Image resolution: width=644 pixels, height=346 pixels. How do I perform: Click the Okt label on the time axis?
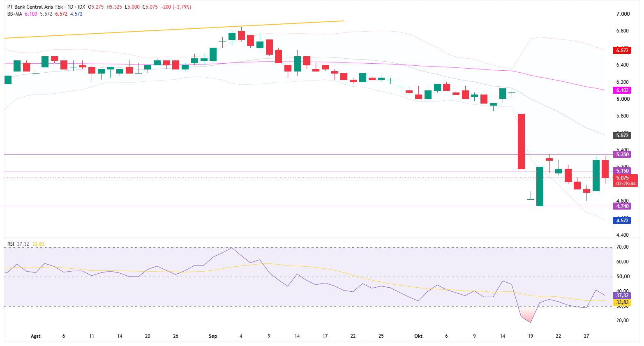[418, 336]
